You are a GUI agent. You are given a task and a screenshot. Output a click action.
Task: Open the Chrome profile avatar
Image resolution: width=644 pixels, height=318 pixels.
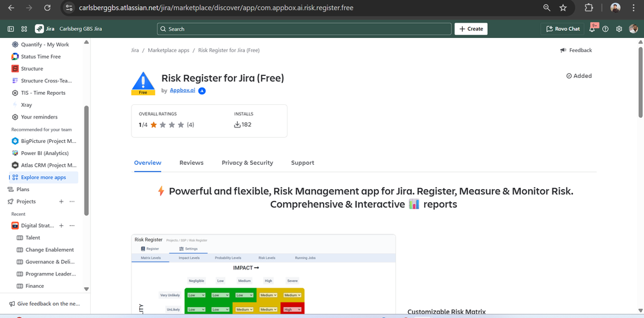click(x=615, y=8)
